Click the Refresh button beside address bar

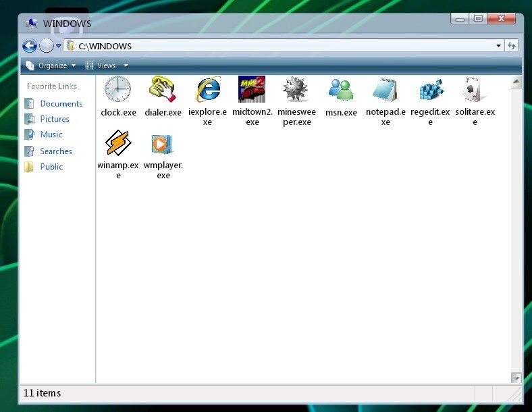(512, 45)
